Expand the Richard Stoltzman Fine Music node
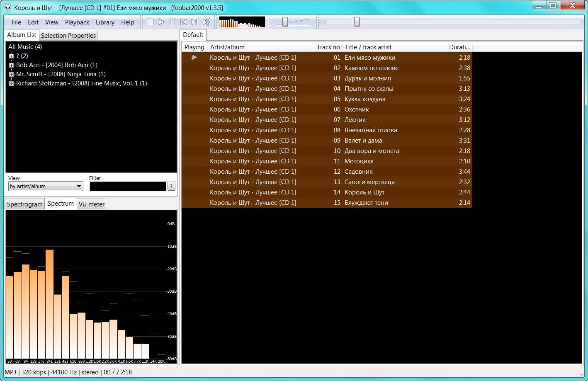Screen dimensions: 588x381 11,83
